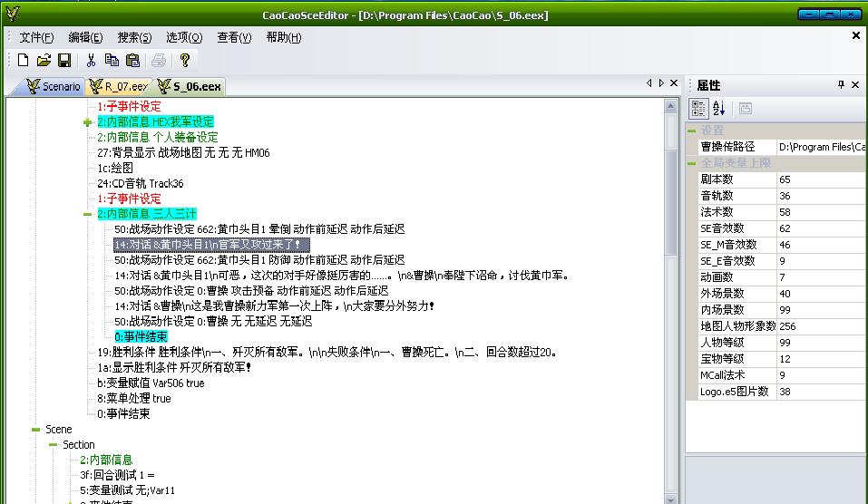Close the inner document window X
The image size is (868, 504).
[x=856, y=35]
